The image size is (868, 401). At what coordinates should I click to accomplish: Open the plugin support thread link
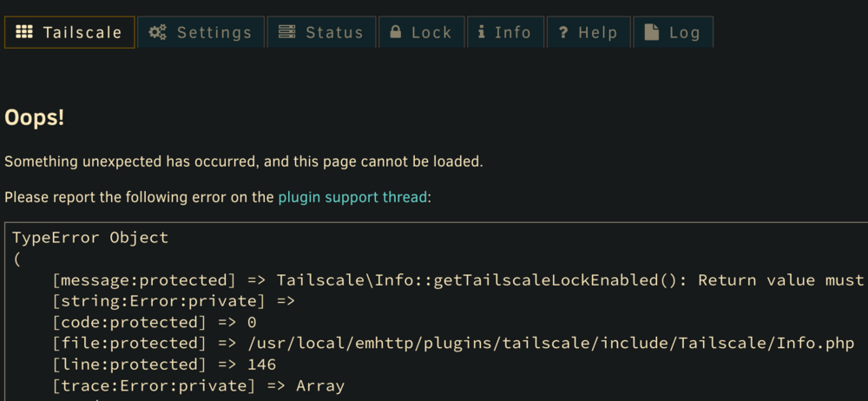click(x=352, y=197)
